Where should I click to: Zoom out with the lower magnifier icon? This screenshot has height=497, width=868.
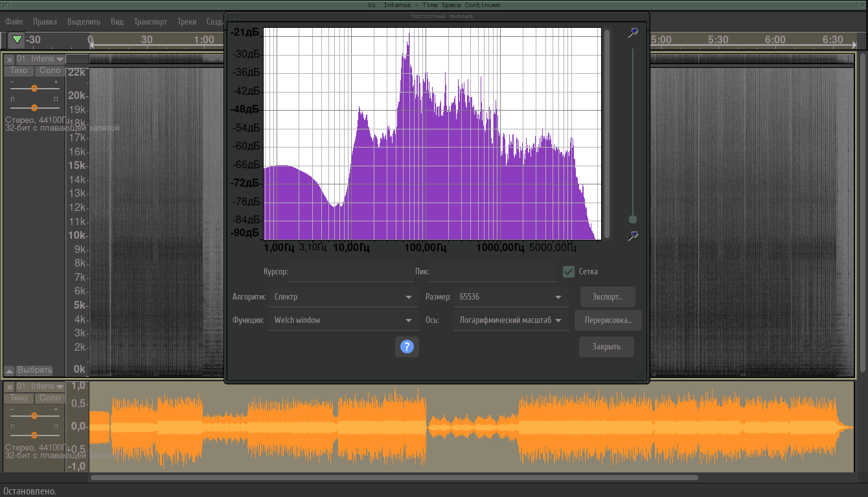click(633, 236)
